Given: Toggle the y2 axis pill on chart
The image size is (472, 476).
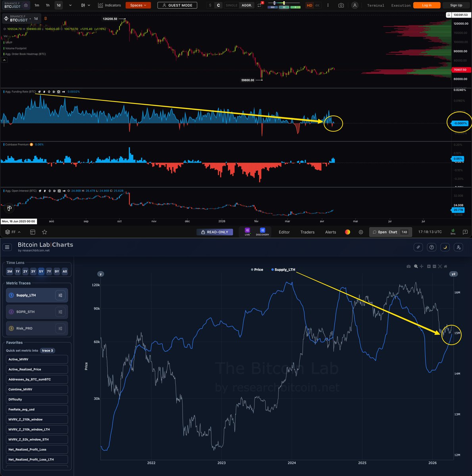Looking at the screenshot, I should [453, 274].
